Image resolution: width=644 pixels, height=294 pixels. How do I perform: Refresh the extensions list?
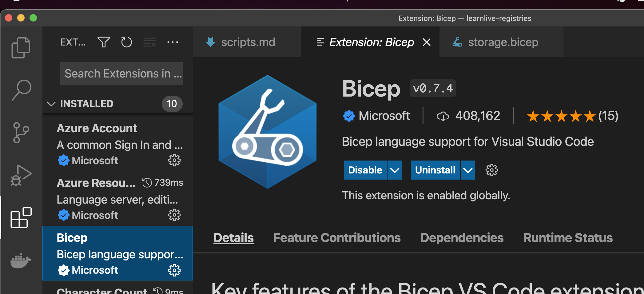pyautogui.click(x=126, y=42)
